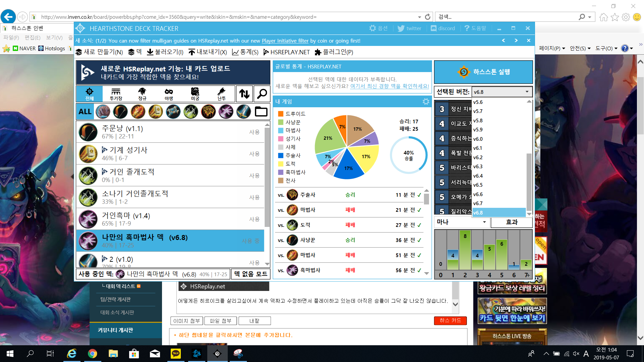Open 옵션 options with gear icon
The height and width of the screenshot is (362, 644).
tap(378, 28)
